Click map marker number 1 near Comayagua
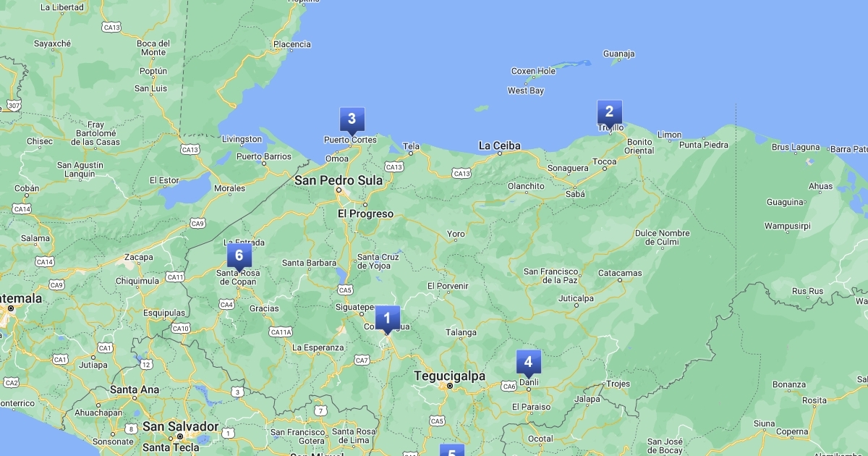868x456 pixels. click(x=387, y=318)
